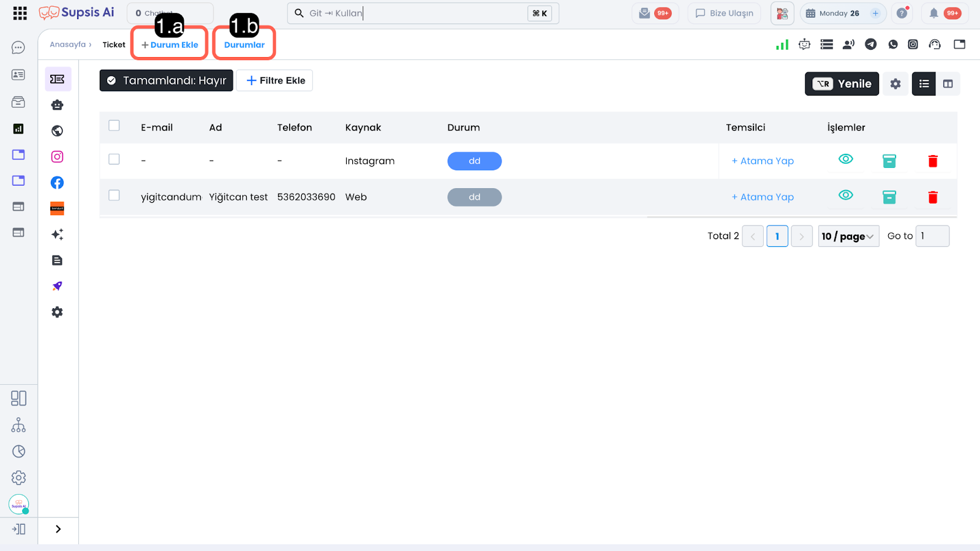Open the 10 / page size dropdown
Image resolution: width=980 pixels, height=551 pixels.
pos(848,236)
